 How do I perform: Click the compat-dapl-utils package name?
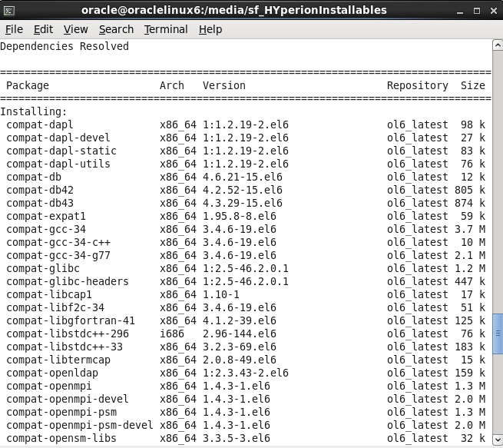(x=58, y=164)
